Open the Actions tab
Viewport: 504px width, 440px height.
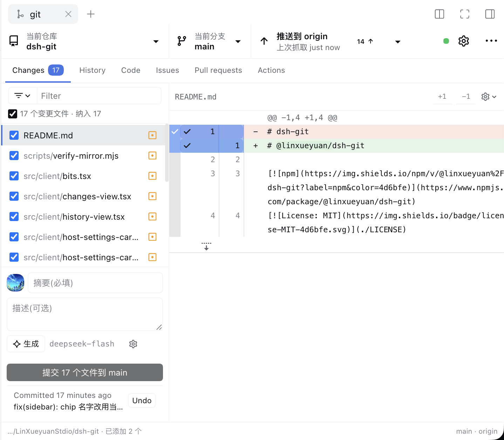[271, 70]
